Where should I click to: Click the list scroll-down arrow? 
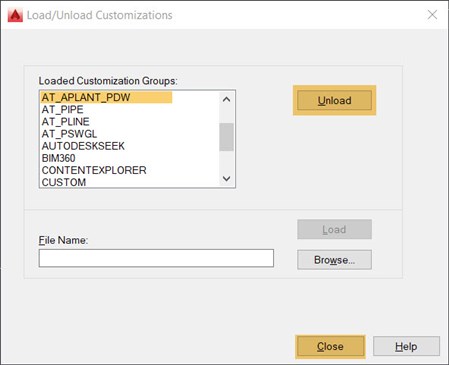coord(227,179)
